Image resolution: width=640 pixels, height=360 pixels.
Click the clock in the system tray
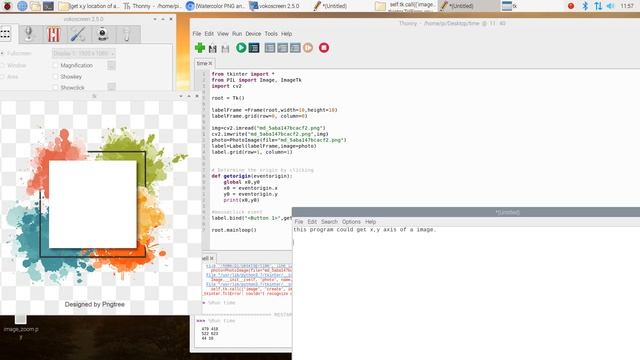click(x=627, y=6)
